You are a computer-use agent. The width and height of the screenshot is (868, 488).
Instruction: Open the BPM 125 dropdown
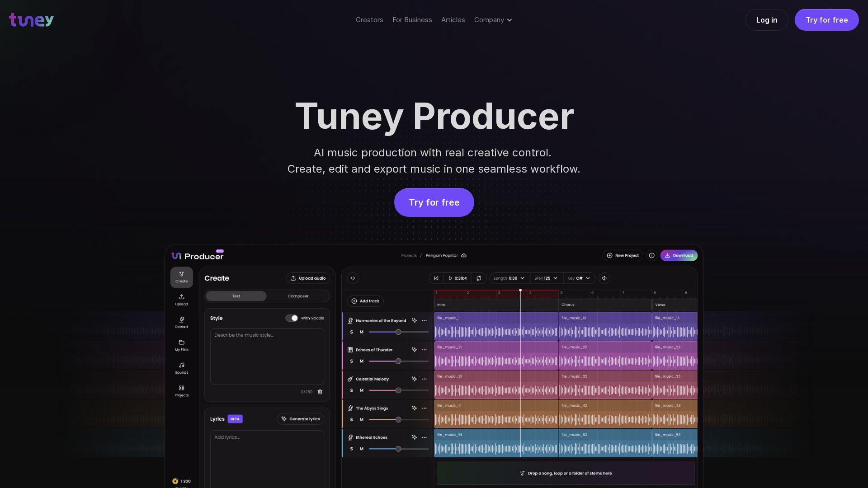click(546, 278)
